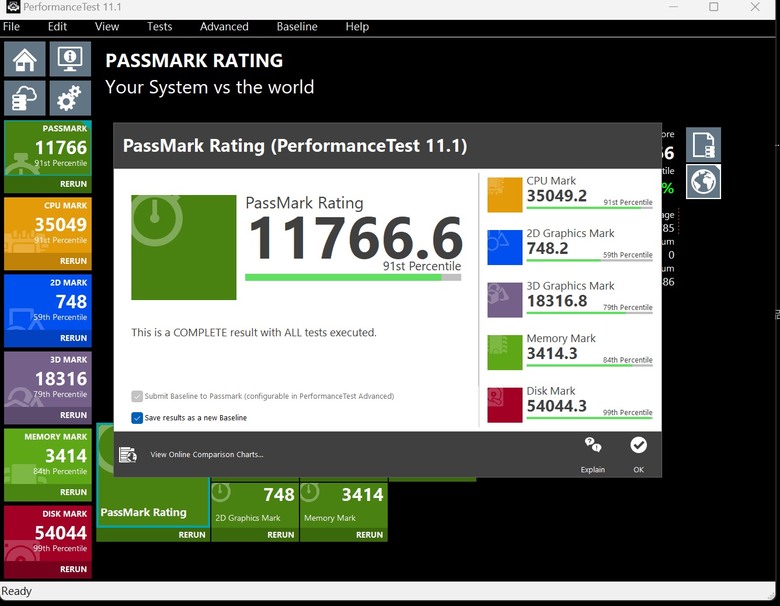Toggle Submit Baseline to Passmark checkbox
This screenshot has height=606, width=780.
[137, 396]
